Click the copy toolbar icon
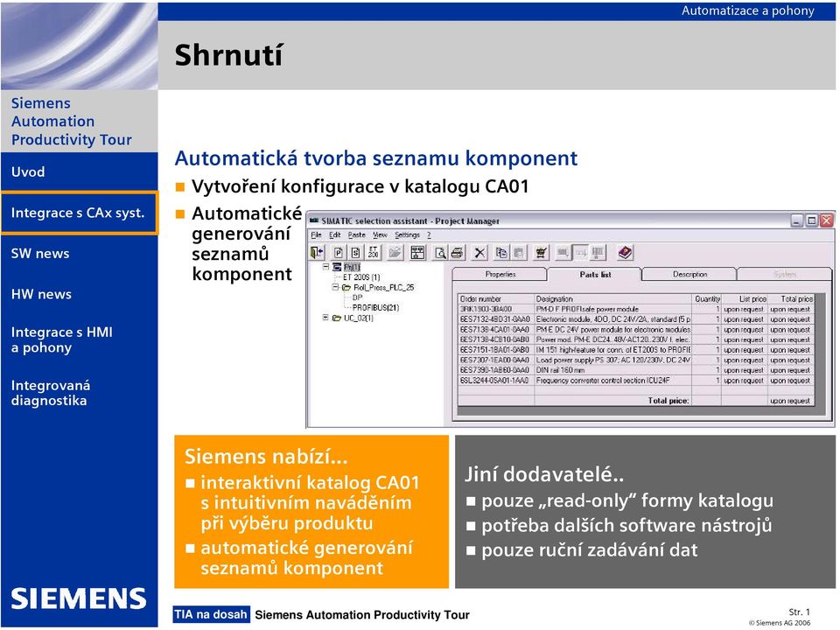The height and width of the screenshot is (630, 840). 501,252
